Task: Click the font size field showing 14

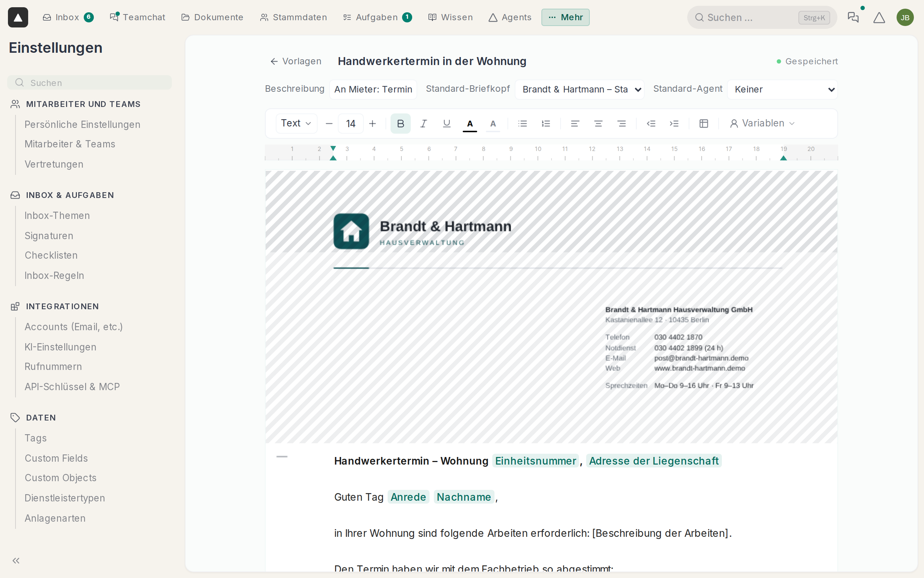Action: 350,124
